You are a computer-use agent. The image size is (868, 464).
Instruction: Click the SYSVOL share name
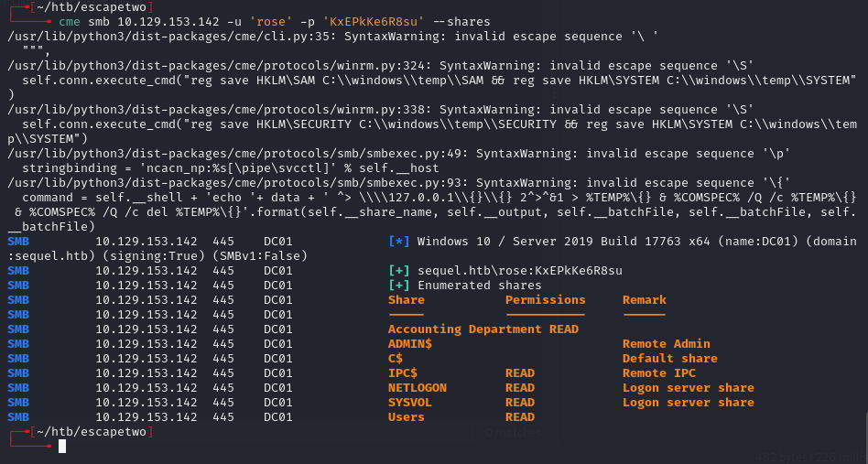point(409,403)
